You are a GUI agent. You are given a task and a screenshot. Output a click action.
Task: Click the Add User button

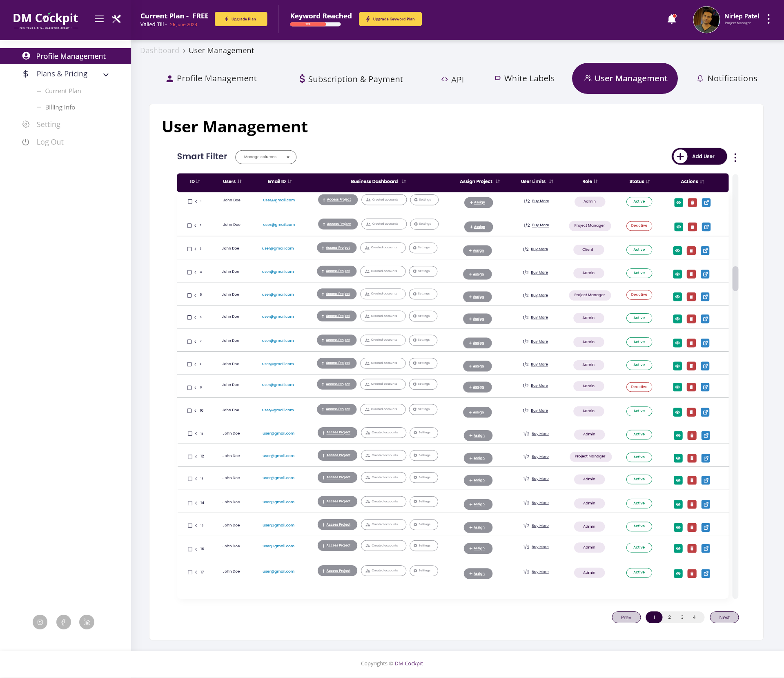699,156
